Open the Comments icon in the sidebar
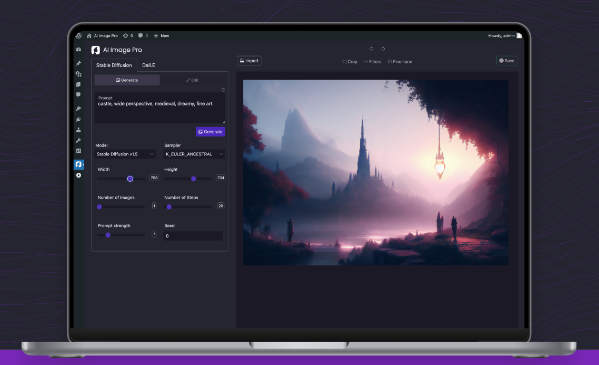 (x=78, y=94)
